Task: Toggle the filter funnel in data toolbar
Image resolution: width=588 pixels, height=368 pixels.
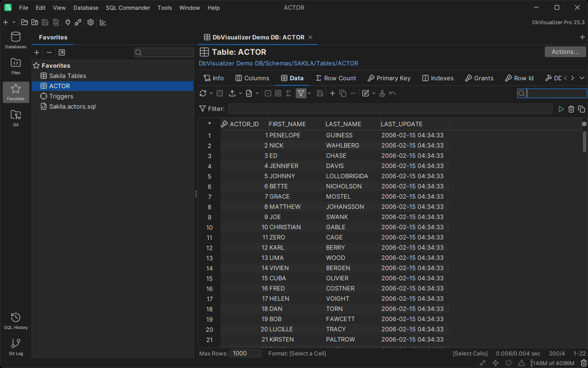Action: [301, 93]
